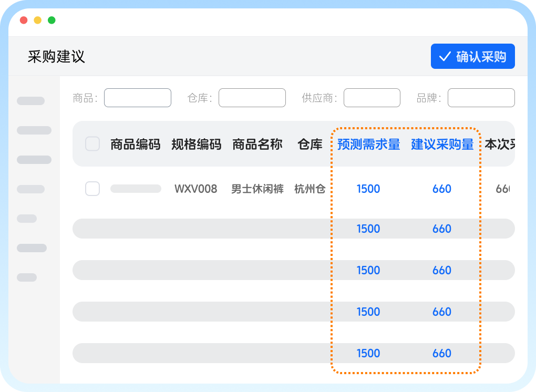The image size is (536, 392).
Task: Click the 杭州仓 warehouse cell
Action: pos(310,189)
